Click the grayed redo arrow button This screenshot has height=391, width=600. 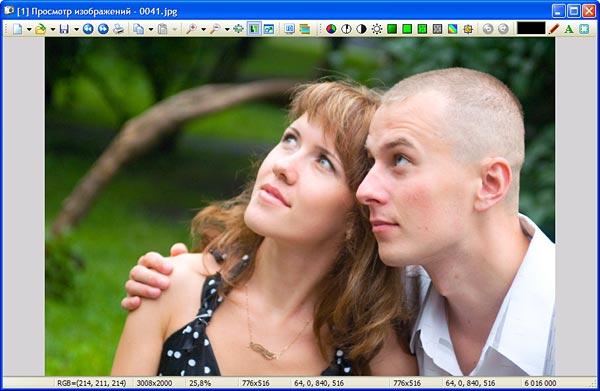click(x=503, y=29)
